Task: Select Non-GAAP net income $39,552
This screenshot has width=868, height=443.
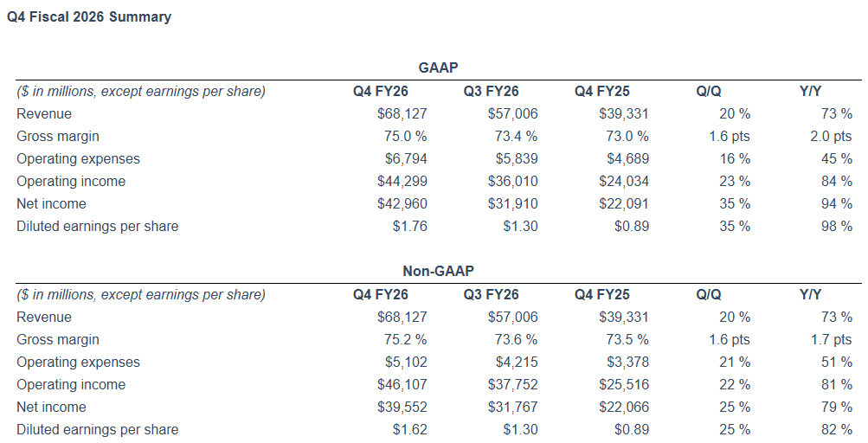Action: 402,408
